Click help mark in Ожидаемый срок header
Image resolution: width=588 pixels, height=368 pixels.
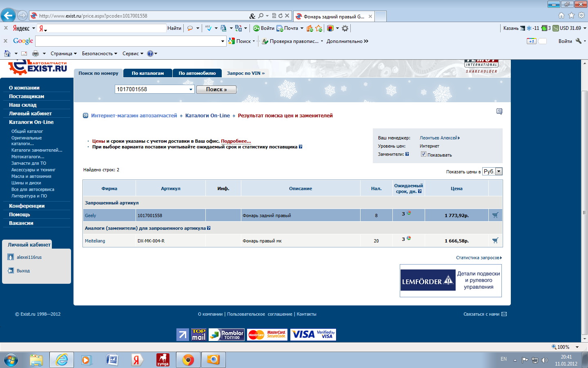(x=420, y=191)
